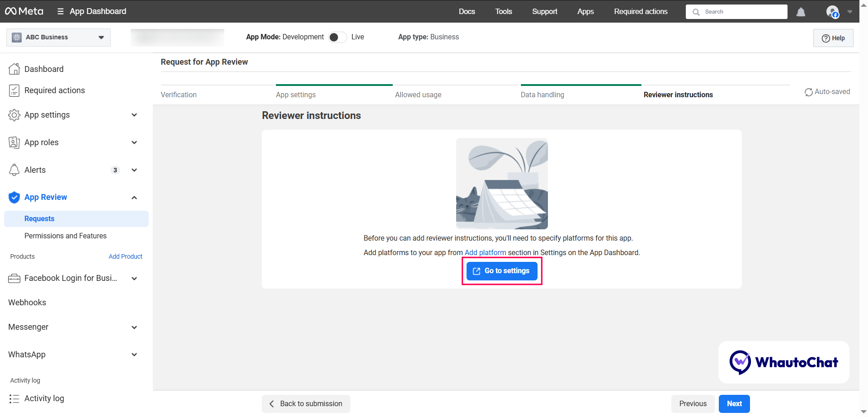Open the profile avatar menu

coord(832,12)
